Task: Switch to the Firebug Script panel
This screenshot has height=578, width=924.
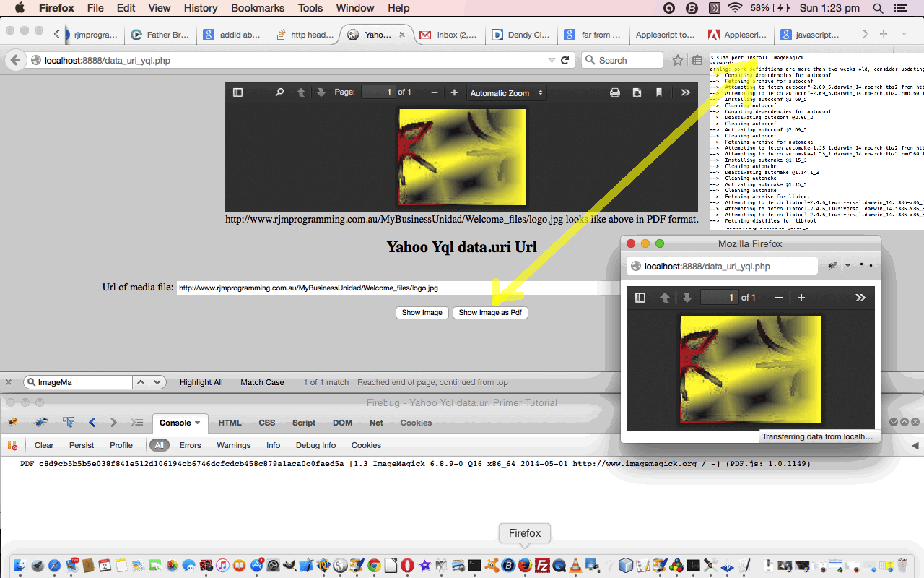Action: pyautogui.click(x=304, y=423)
